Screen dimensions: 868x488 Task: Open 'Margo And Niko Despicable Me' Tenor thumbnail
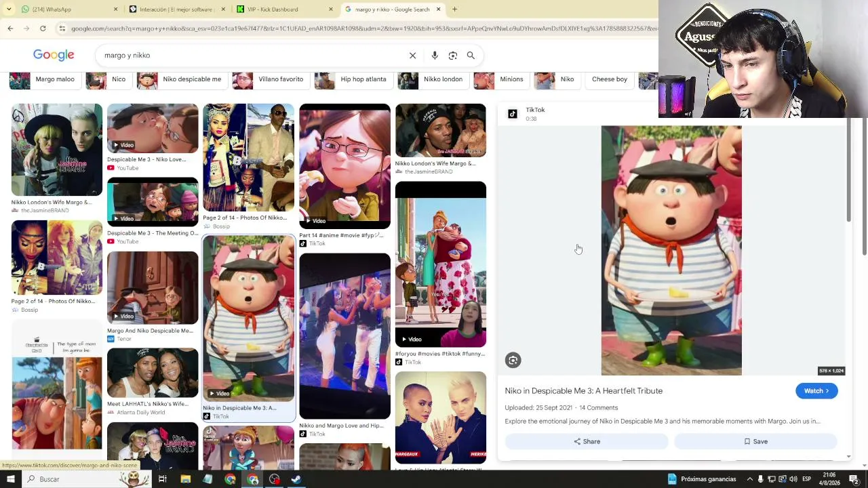pos(153,288)
